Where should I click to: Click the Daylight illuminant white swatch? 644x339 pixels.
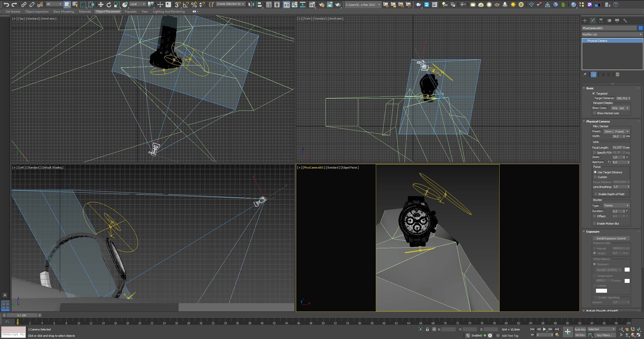pos(627,270)
